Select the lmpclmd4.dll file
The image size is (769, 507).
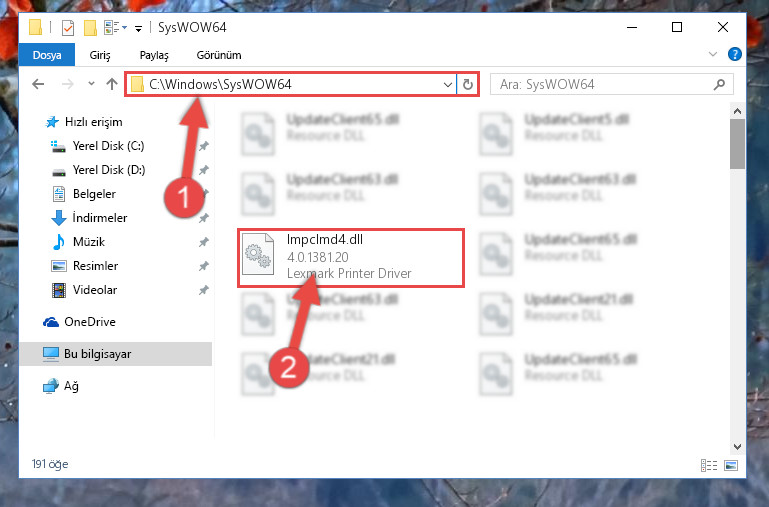351,257
